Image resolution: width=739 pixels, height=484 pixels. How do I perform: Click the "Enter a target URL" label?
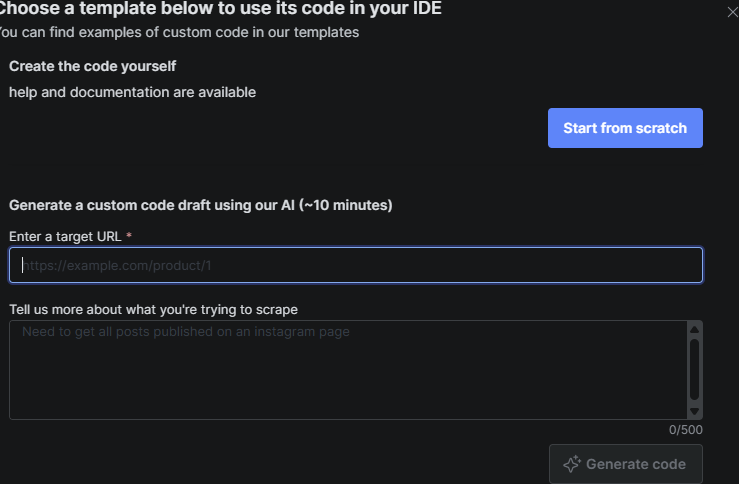point(65,236)
